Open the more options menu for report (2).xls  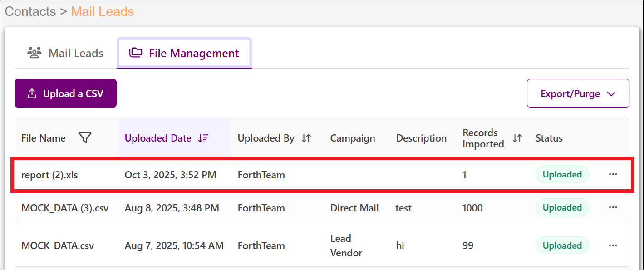613,174
